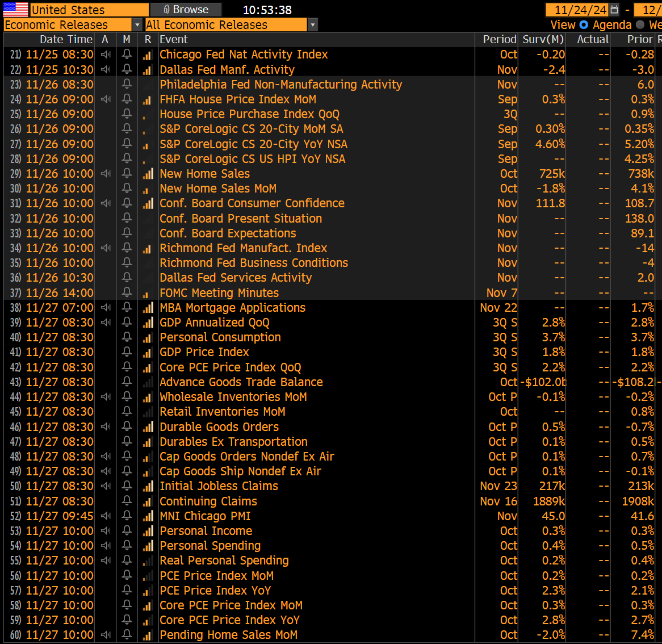The width and height of the screenshot is (662, 644).
Task: Click speaker icon for MBA Mortgage Applications
Action: pyautogui.click(x=106, y=307)
